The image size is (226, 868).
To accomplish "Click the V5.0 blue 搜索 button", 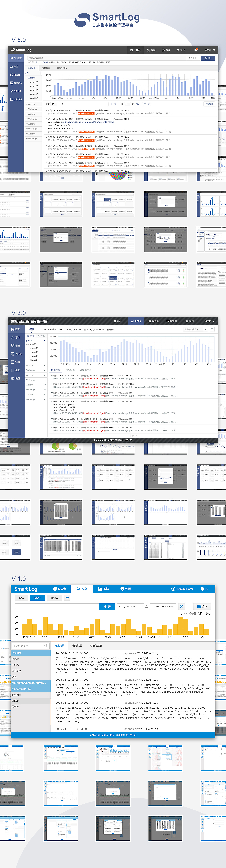I will tap(208, 58).
